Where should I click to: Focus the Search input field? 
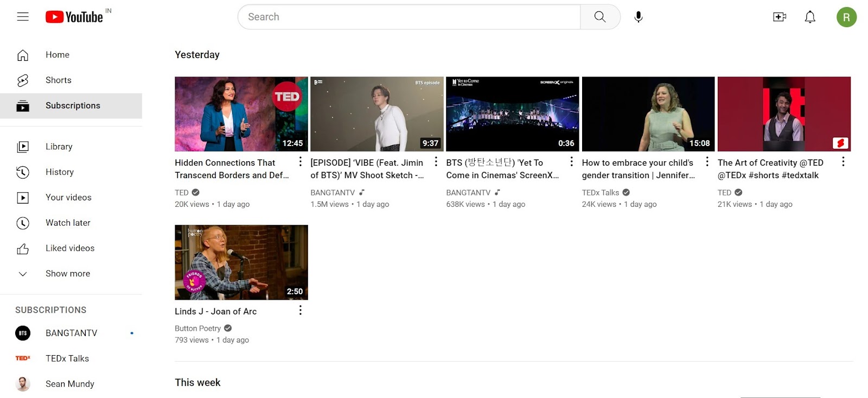tap(409, 17)
